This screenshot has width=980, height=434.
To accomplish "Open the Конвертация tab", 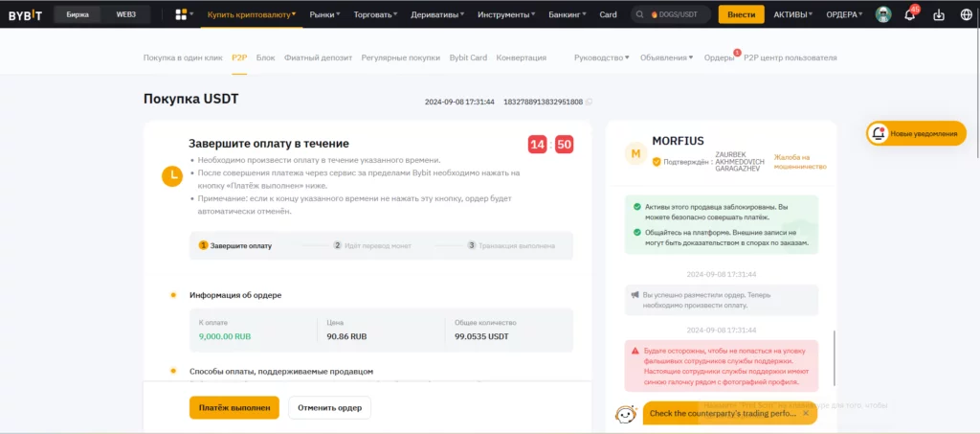I will point(522,57).
